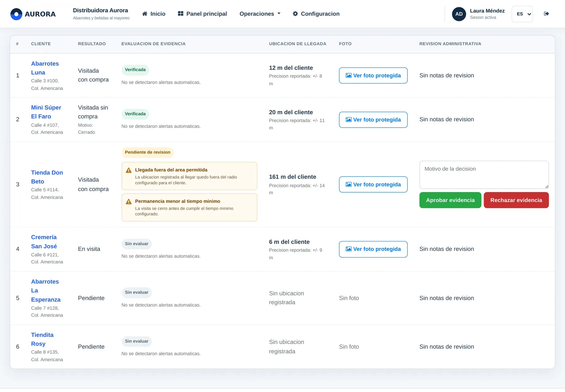This screenshot has width=565, height=392.
Task: Go to Inicio
Action: click(154, 14)
